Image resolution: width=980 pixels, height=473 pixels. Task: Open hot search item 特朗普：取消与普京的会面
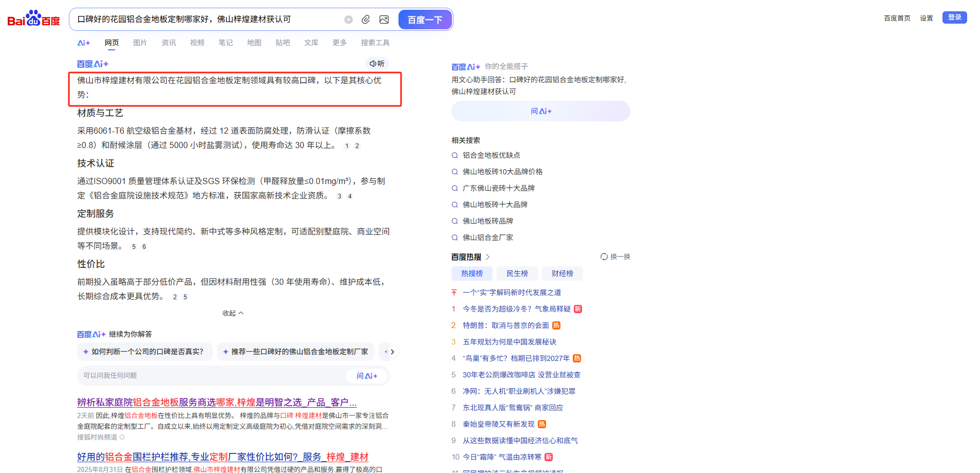tap(506, 325)
